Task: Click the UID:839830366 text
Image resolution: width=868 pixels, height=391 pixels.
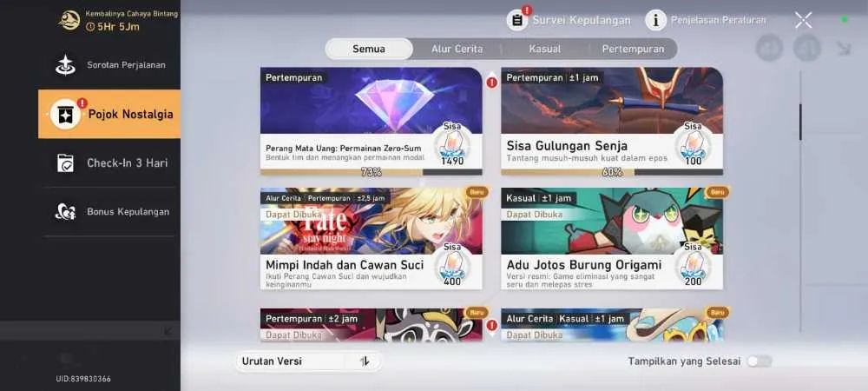Action: point(83,379)
